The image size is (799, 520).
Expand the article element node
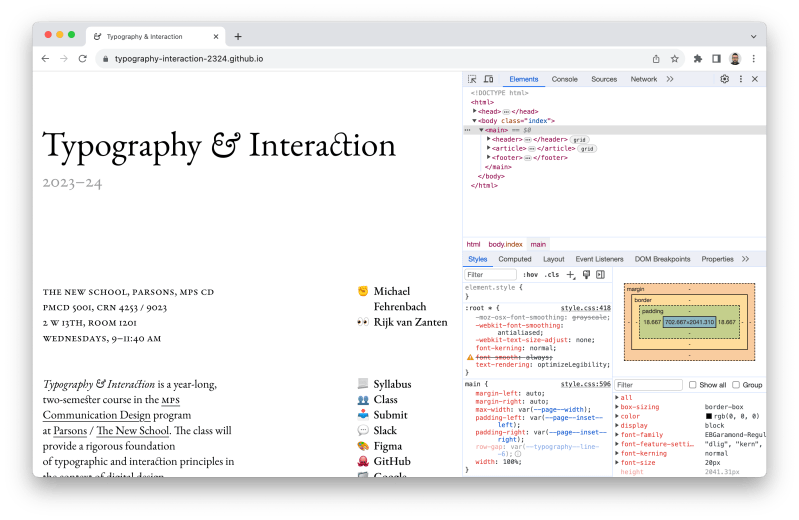(x=489, y=148)
